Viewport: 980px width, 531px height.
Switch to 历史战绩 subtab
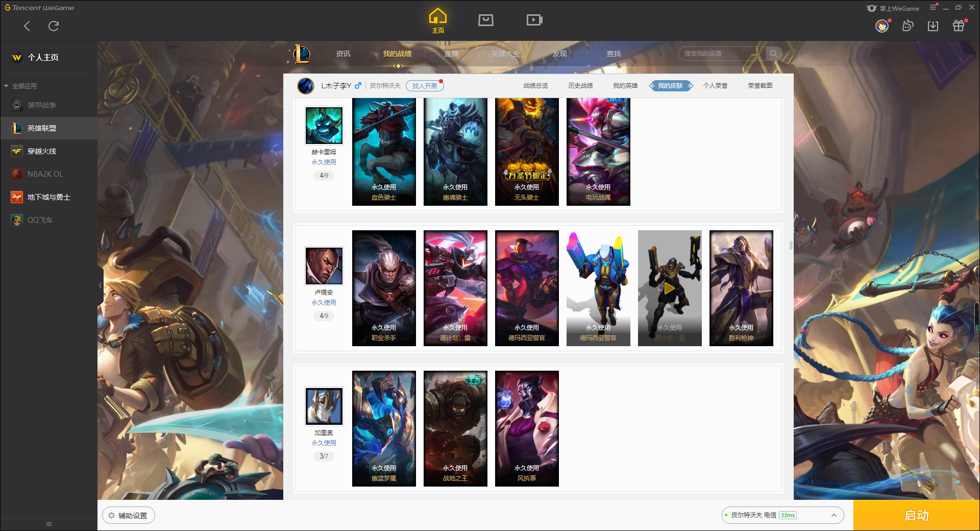(580, 86)
